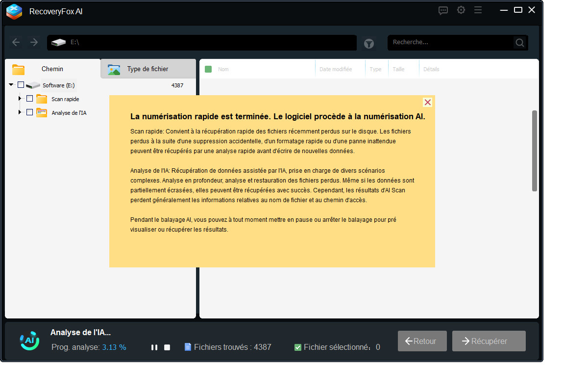
Task: Pause the AI analysis progress
Action: pos(154,347)
